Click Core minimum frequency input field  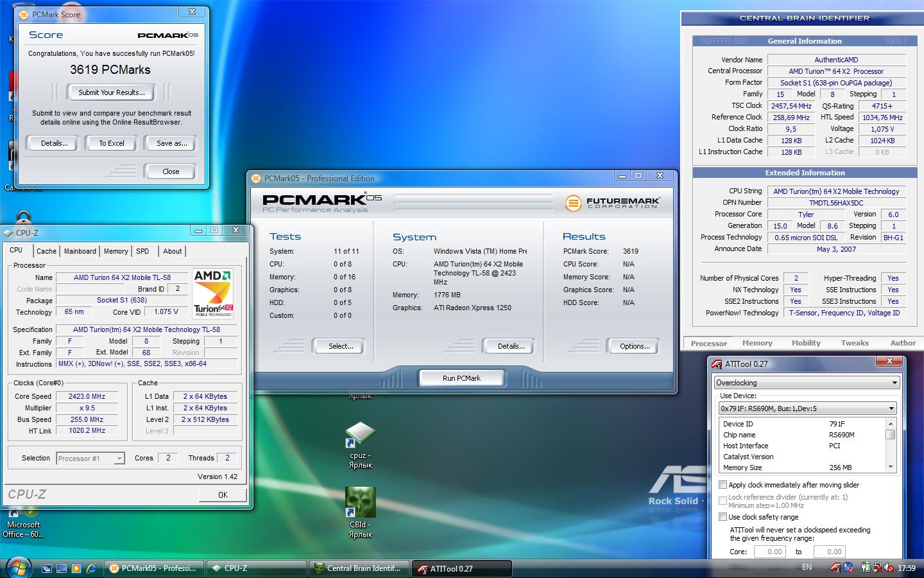(x=770, y=552)
